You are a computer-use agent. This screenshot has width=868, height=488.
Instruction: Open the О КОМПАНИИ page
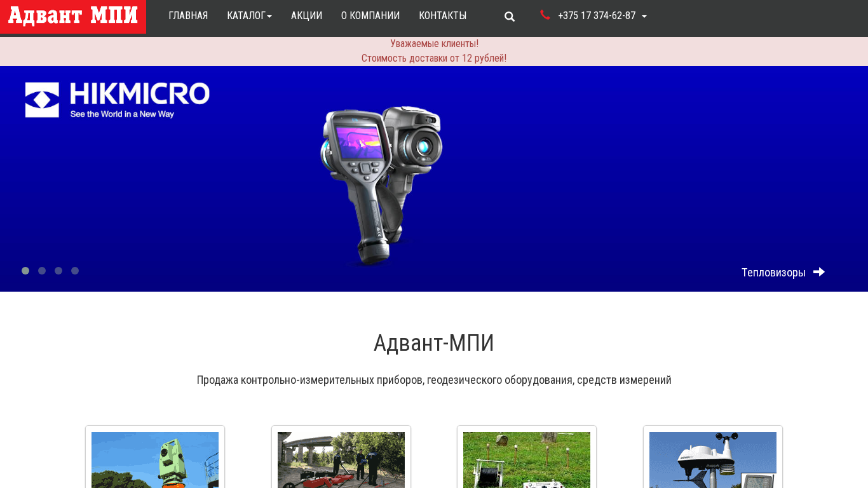[x=370, y=16]
